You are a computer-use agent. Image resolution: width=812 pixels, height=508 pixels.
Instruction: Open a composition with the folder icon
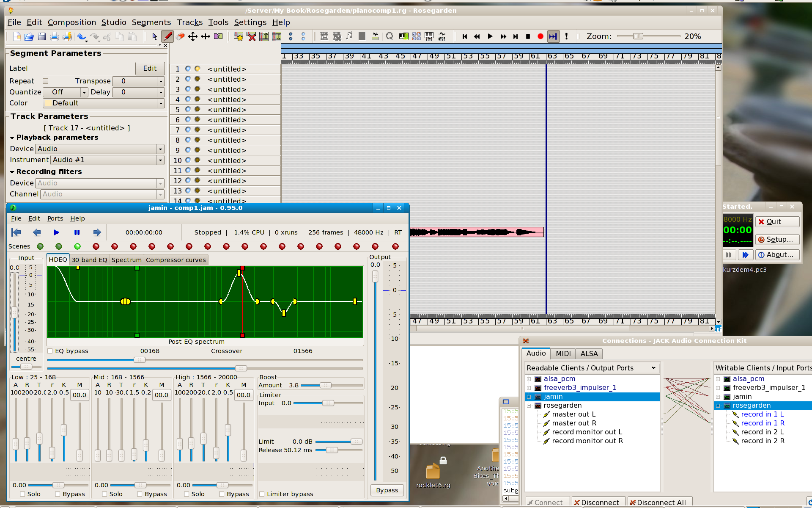click(x=29, y=37)
